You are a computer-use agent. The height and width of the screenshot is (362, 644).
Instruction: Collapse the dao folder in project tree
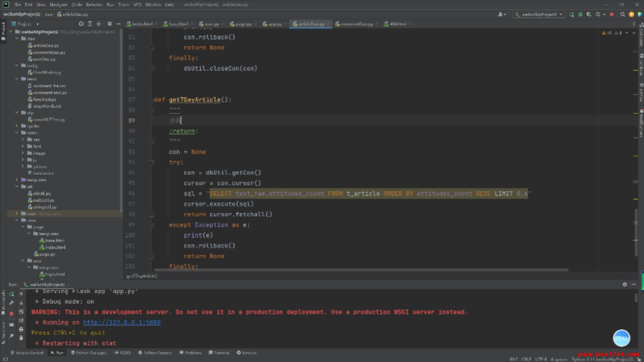17,39
